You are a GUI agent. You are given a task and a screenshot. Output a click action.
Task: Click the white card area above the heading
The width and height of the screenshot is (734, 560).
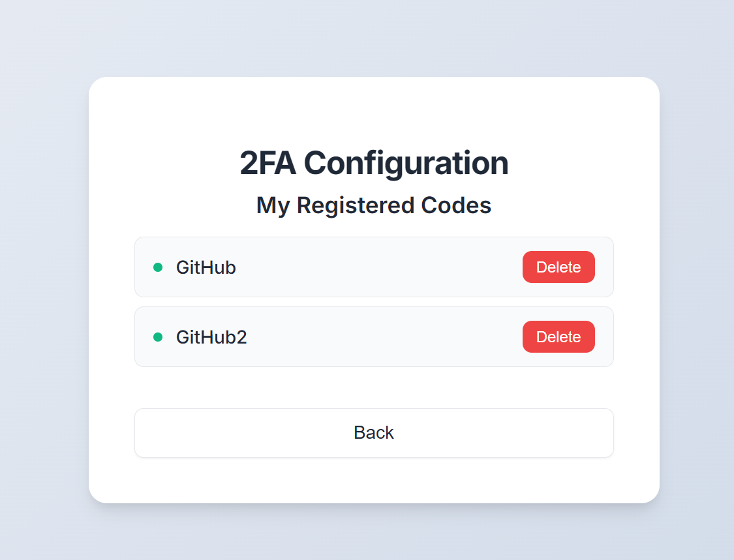pos(374,108)
